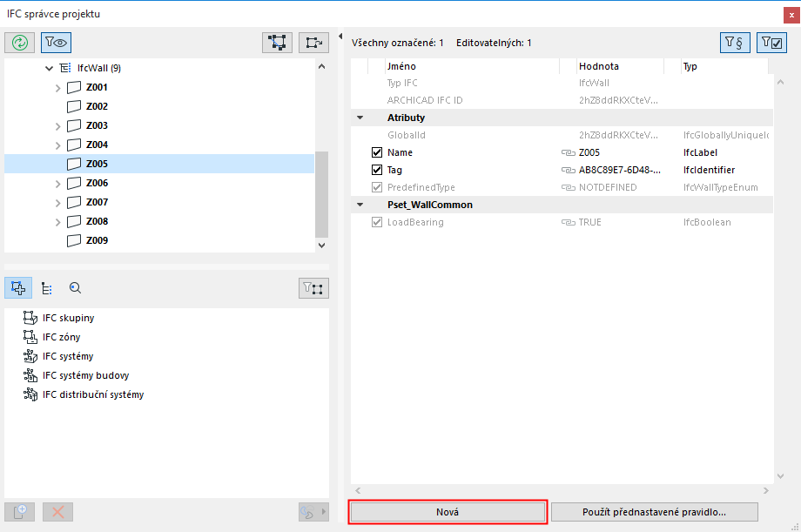Collapse the IfcWall (9) tree node

[x=49, y=68]
